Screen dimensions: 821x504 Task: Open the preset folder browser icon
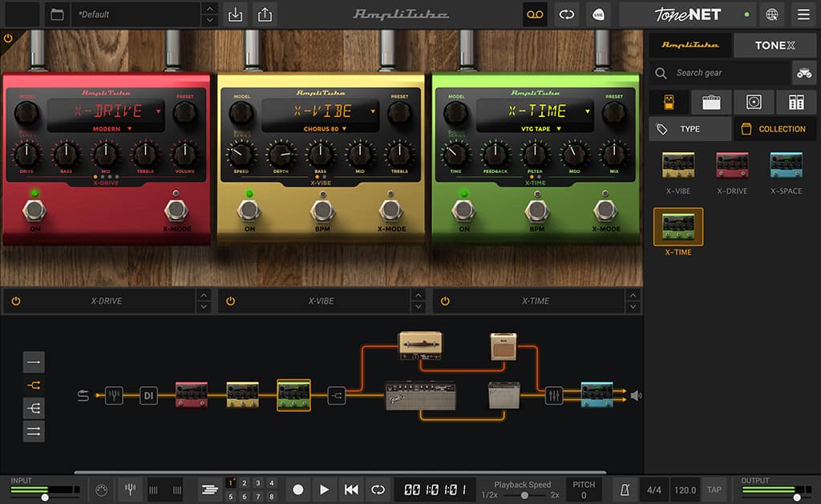point(56,14)
